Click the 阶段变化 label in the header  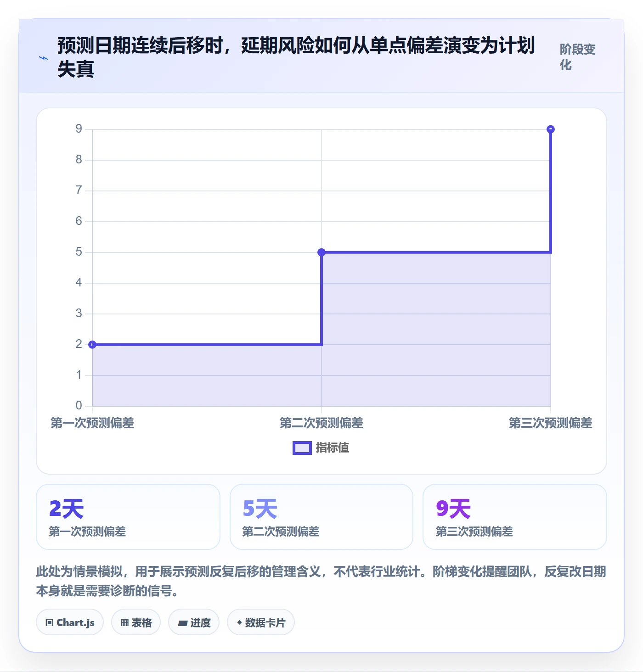coord(577,57)
